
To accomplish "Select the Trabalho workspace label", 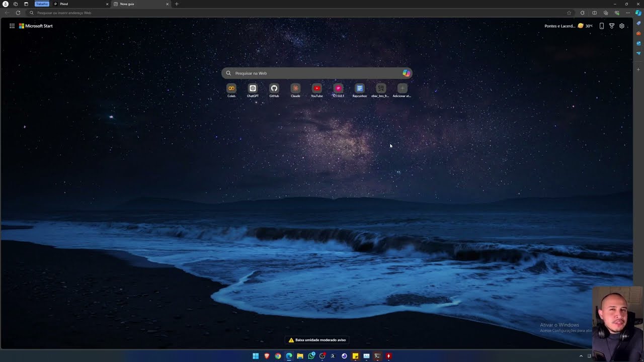I will 42,4.
